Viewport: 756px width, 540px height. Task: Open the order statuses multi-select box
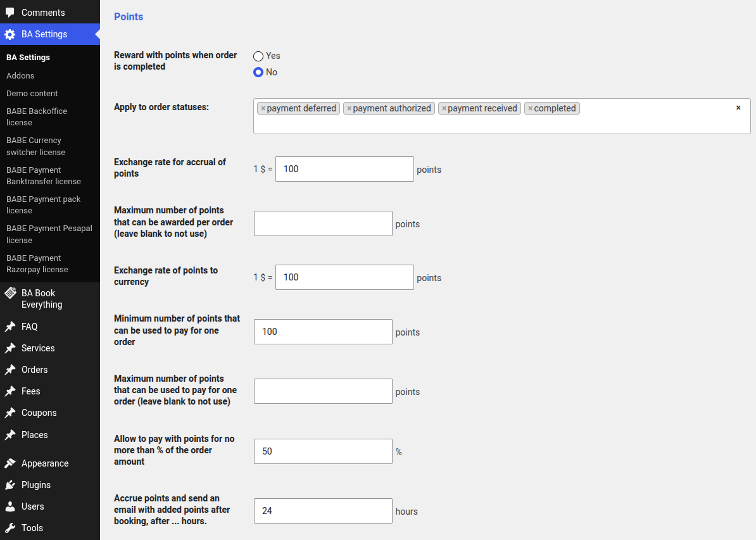pos(502,116)
